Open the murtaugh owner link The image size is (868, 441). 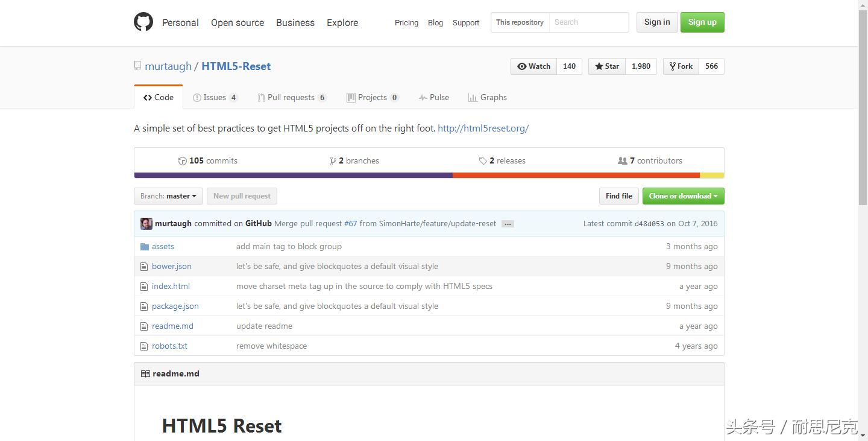point(168,66)
